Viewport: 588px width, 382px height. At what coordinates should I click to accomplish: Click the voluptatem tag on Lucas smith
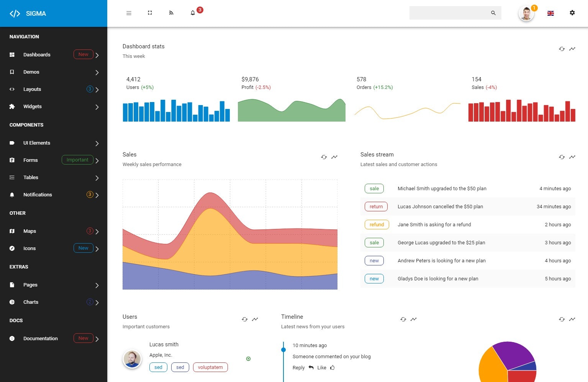click(x=210, y=367)
